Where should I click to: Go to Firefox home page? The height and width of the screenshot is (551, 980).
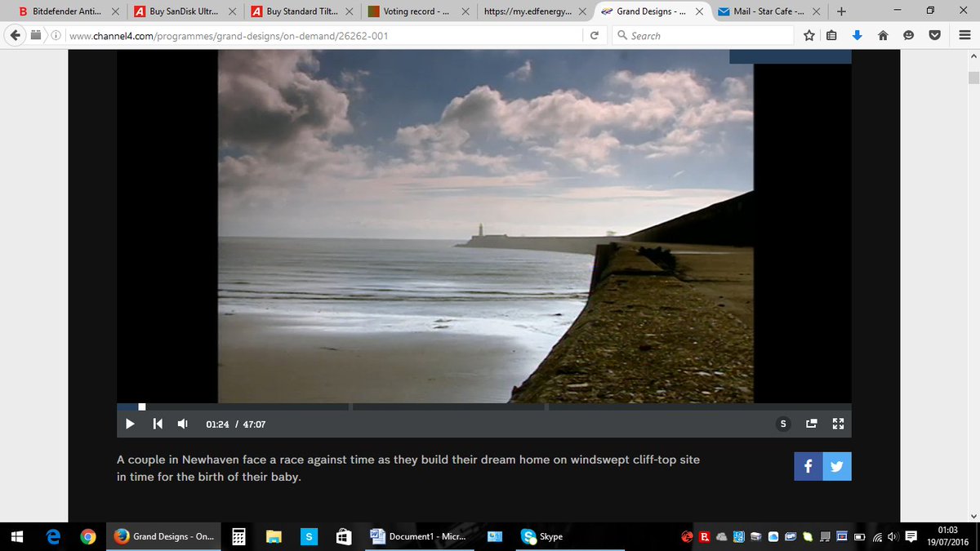tap(882, 36)
